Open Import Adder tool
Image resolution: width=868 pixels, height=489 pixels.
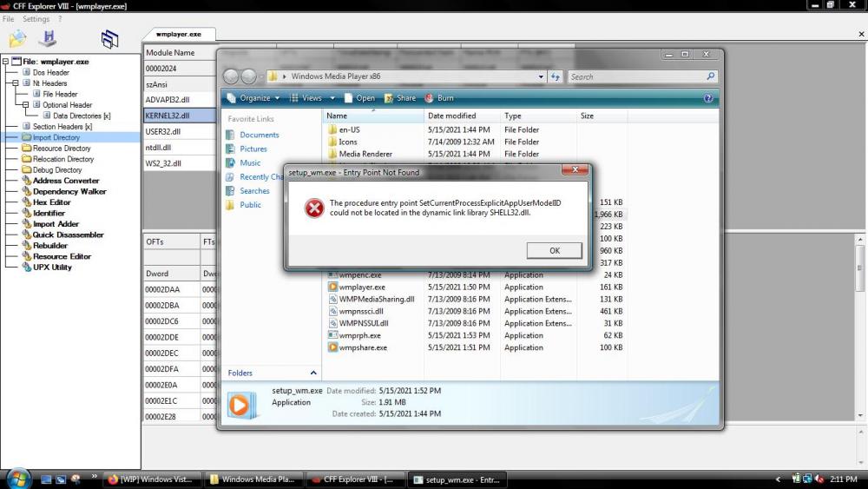[56, 224]
